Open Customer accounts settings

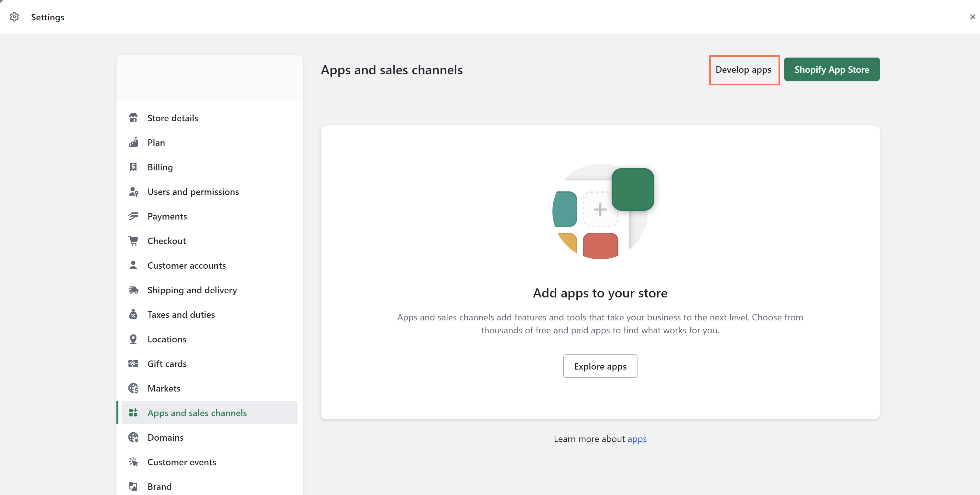210,265
